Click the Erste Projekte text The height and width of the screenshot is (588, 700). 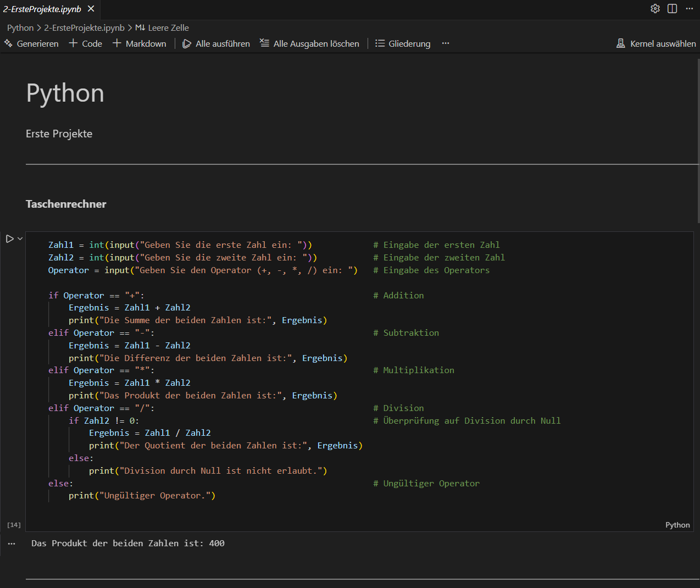59,134
